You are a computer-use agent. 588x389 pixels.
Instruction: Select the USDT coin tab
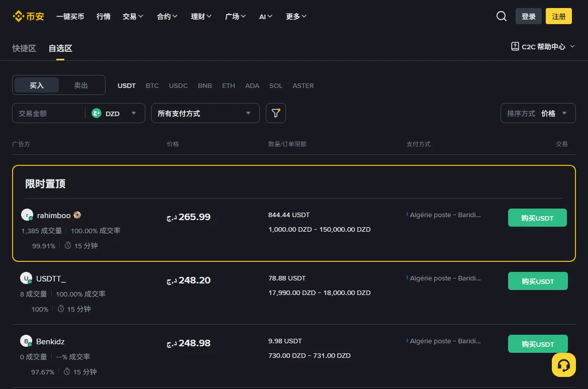pos(126,85)
